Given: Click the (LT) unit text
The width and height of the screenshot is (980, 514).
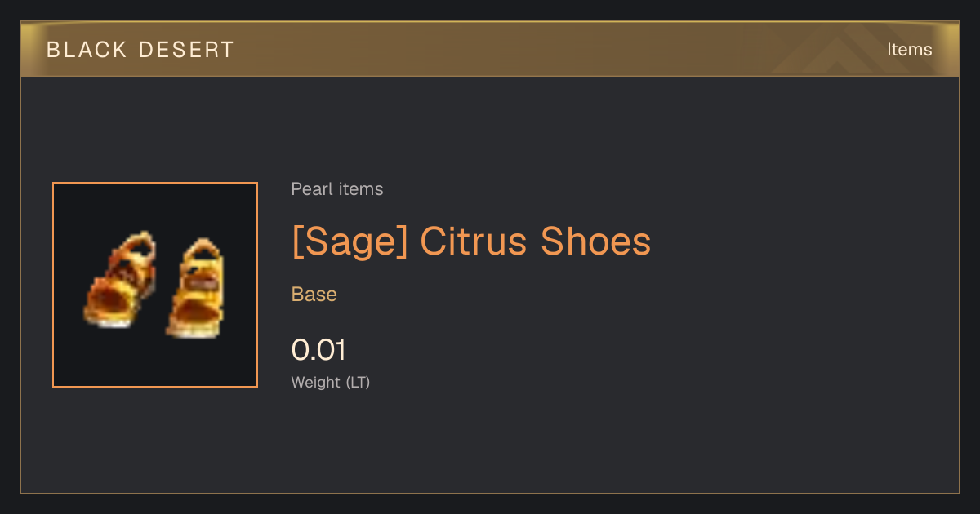Looking at the screenshot, I should [x=358, y=382].
